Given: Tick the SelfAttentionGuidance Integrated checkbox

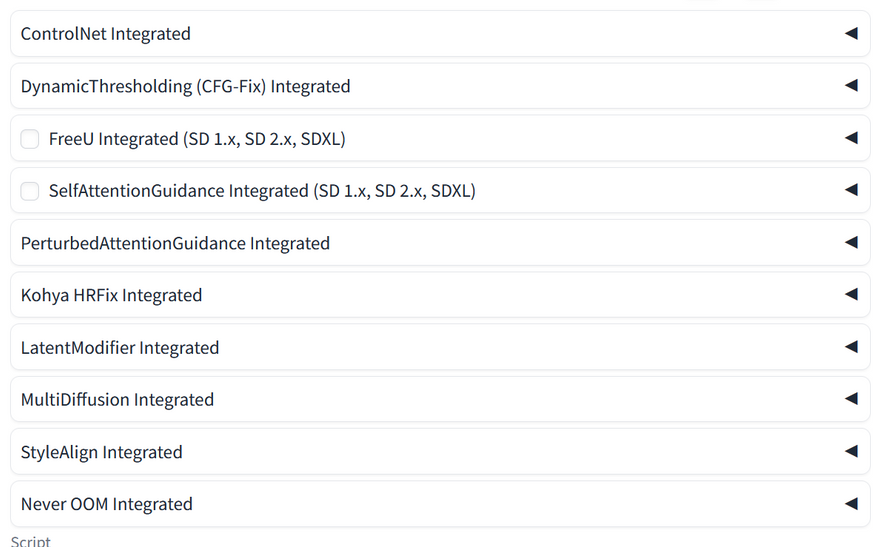Looking at the screenshot, I should pyautogui.click(x=30, y=191).
